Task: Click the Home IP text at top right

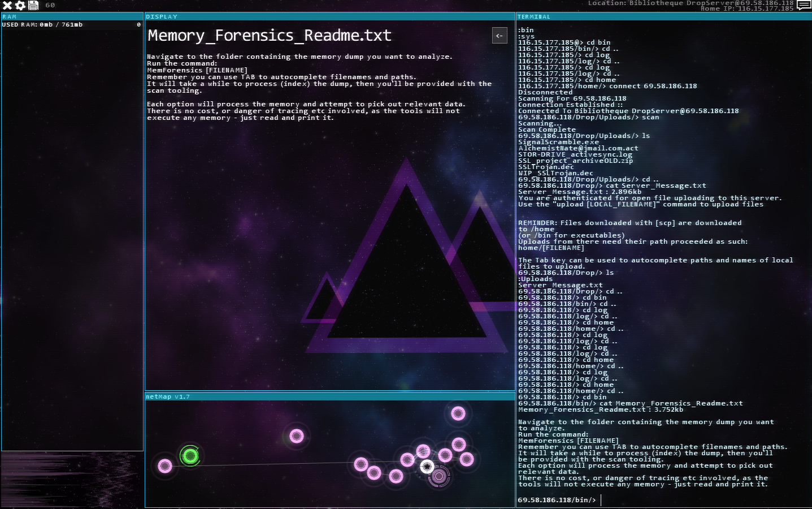Action: pos(746,9)
